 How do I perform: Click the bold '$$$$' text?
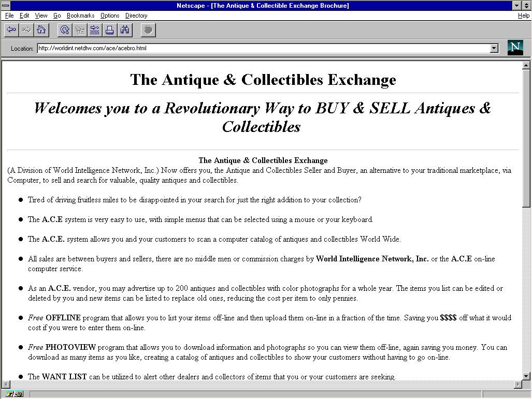tap(448, 318)
